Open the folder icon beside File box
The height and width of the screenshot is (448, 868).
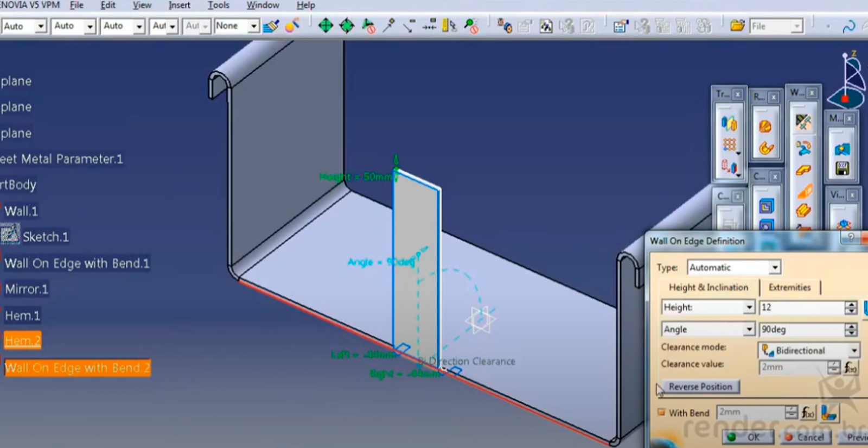point(737,26)
